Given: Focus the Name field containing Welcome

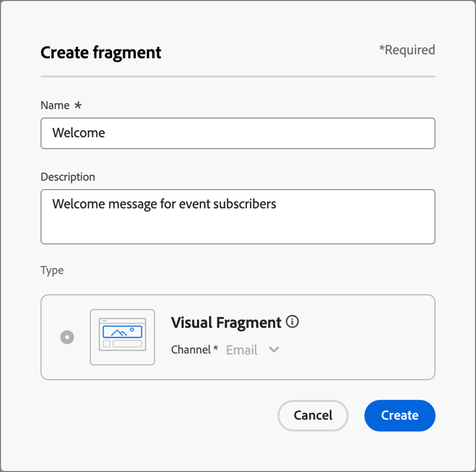Looking at the screenshot, I should click(237, 133).
